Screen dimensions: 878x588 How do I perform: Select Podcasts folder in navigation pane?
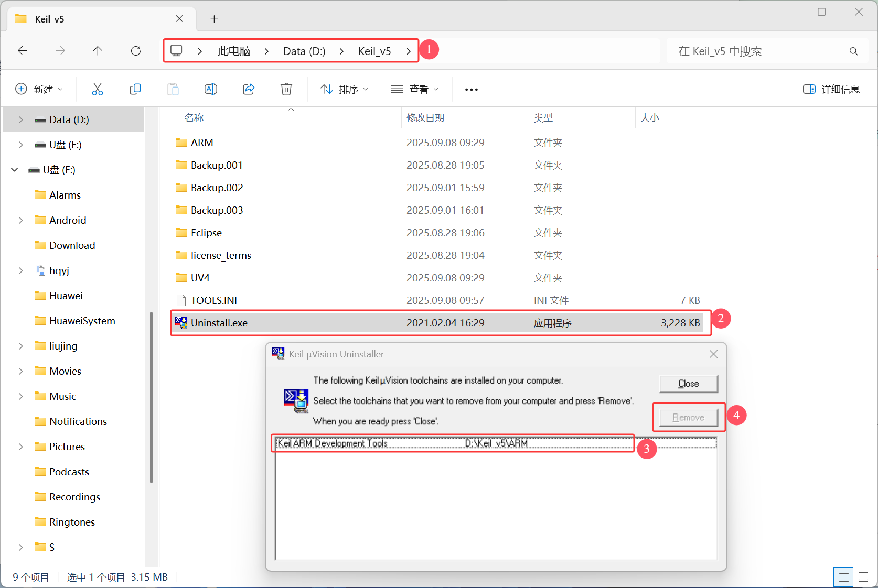(69, 472)
